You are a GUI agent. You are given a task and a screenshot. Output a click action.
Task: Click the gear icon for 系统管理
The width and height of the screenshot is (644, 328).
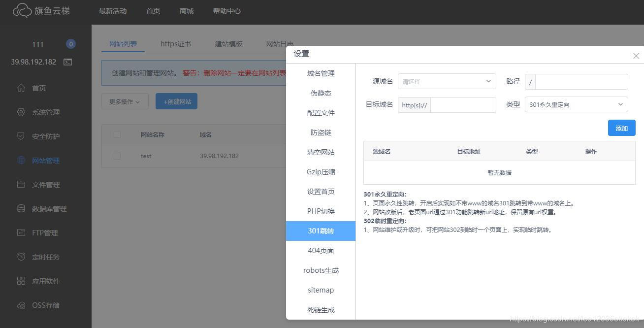tap(21, 112)
